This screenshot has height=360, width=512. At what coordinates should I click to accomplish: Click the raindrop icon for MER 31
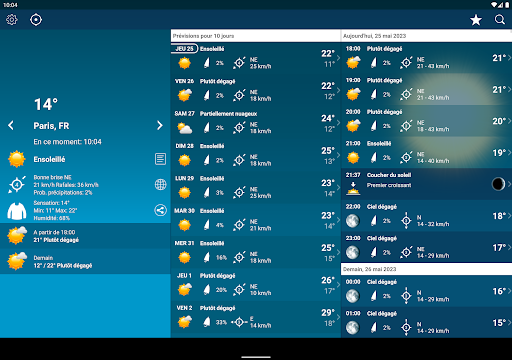point(207,257)
